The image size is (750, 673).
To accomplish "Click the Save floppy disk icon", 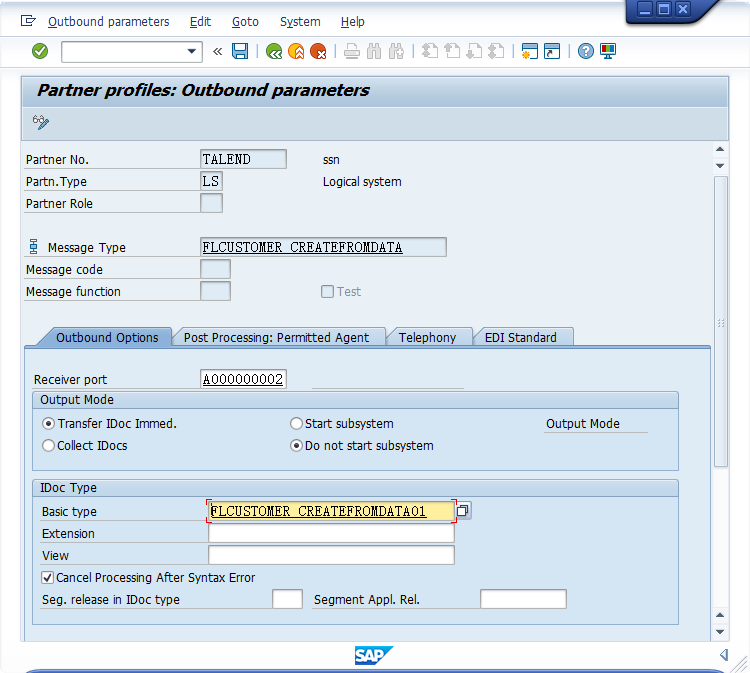I will tap(240, 51).
